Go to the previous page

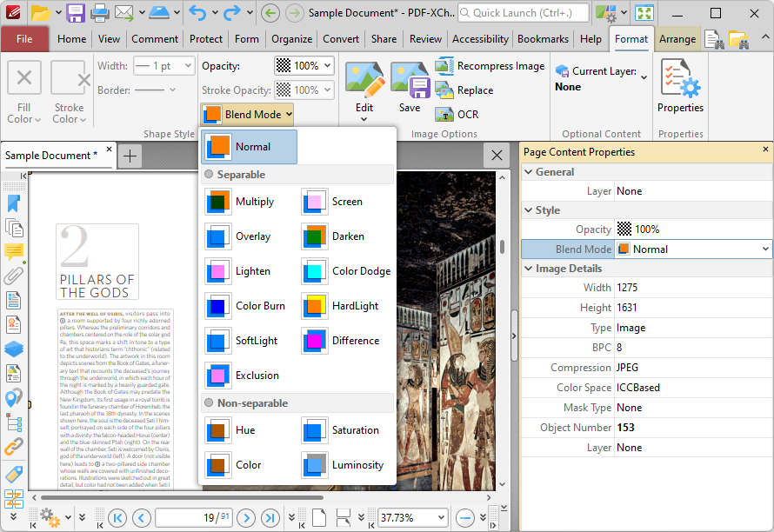pos(142,518)
